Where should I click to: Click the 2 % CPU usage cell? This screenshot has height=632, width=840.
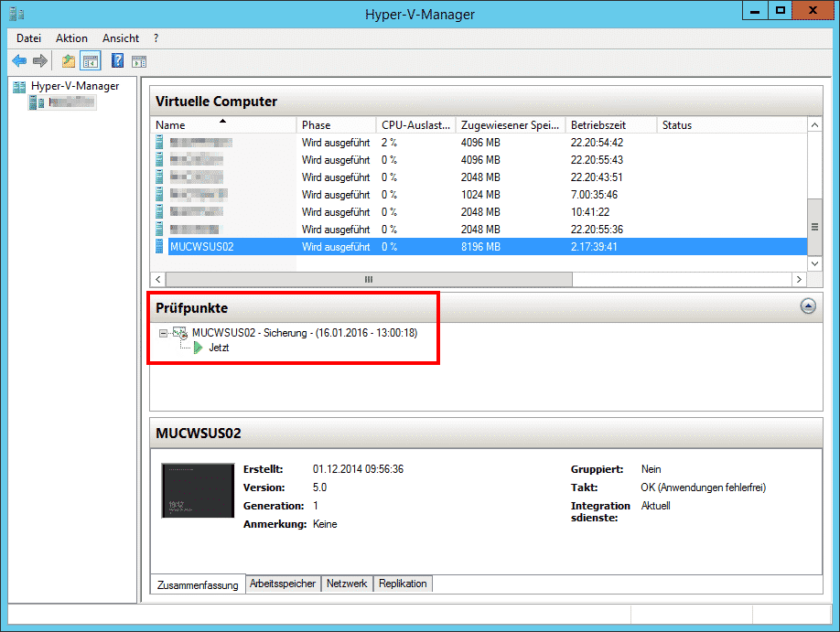tap(389, 143)
